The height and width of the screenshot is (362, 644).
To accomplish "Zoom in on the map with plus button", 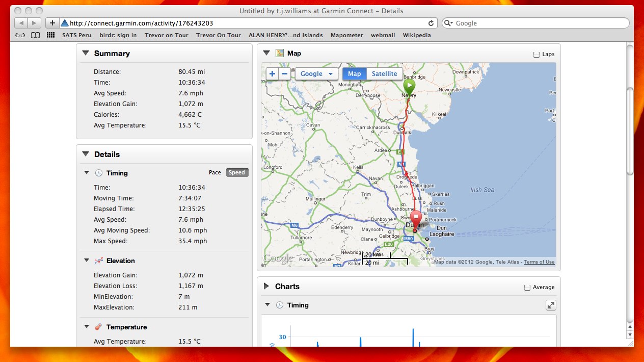I will coord(272,74).
